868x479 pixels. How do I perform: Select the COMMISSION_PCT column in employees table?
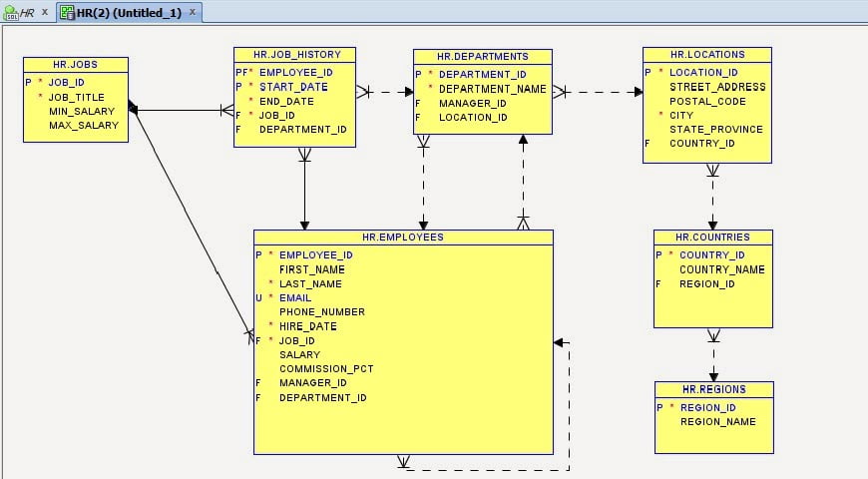(326, 368)
